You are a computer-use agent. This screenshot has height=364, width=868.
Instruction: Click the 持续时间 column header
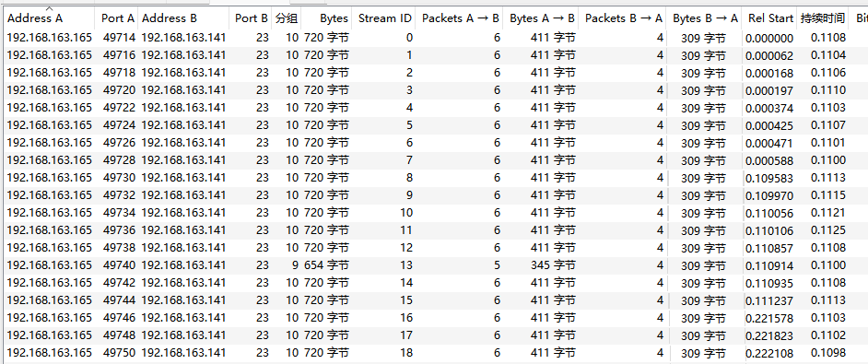click(823, 18)
